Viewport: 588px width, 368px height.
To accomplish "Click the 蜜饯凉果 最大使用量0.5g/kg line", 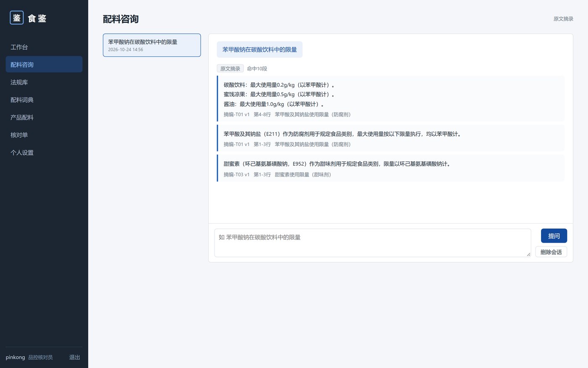I will click(x=279, y=94).
